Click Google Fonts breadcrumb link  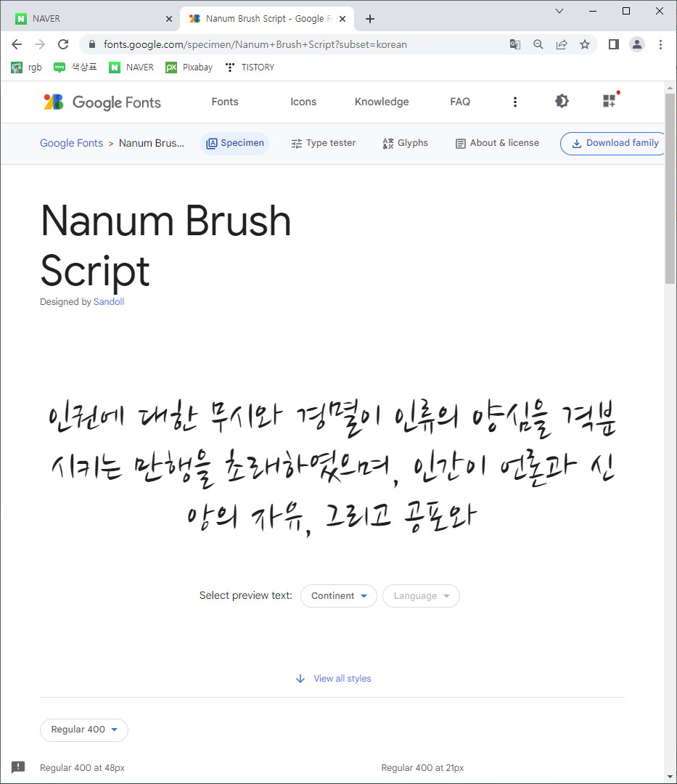(71, 143)
